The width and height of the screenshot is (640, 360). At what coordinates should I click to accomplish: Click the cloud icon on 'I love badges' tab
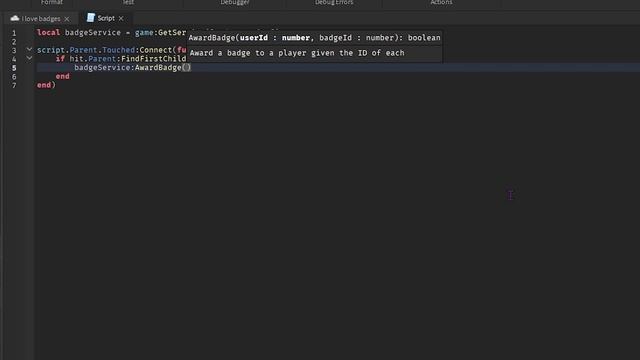click(x=15, y=18)
